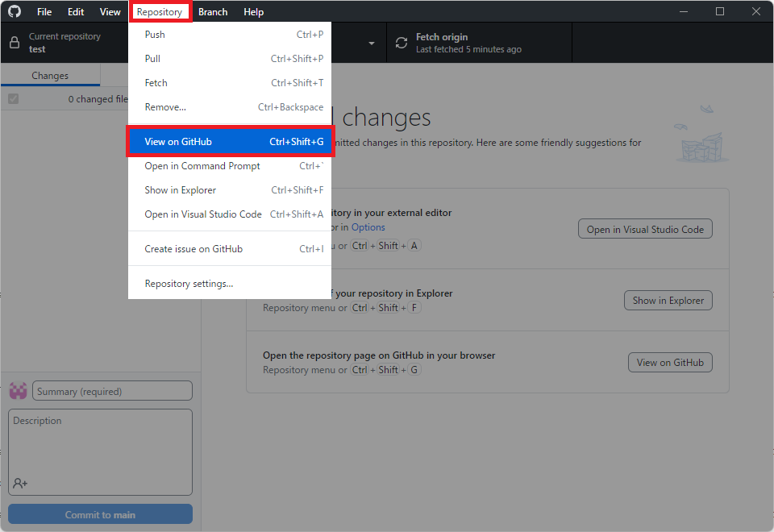This screenshot has height=532, width=774.
Task: Click the Current repository lock icon
Action: [x=15, y=43]
